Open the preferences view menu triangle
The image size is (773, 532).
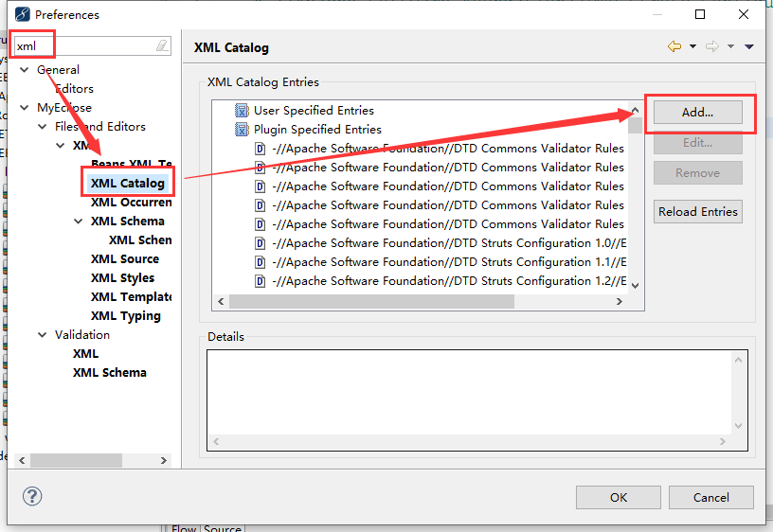748,46
